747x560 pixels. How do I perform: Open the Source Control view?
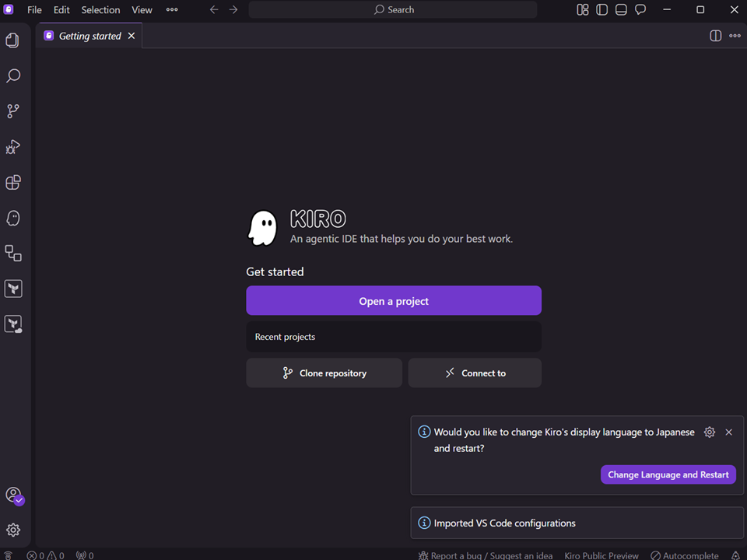click(13, 111)
